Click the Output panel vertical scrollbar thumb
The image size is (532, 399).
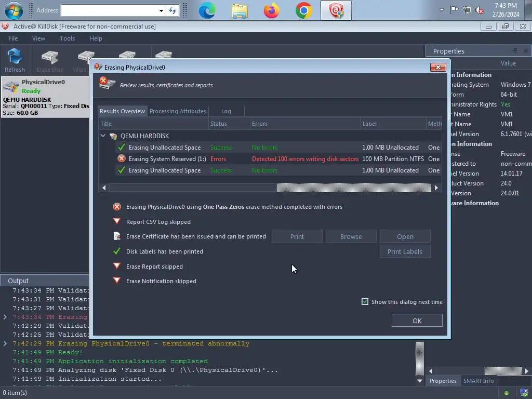(x=420, y=358)
